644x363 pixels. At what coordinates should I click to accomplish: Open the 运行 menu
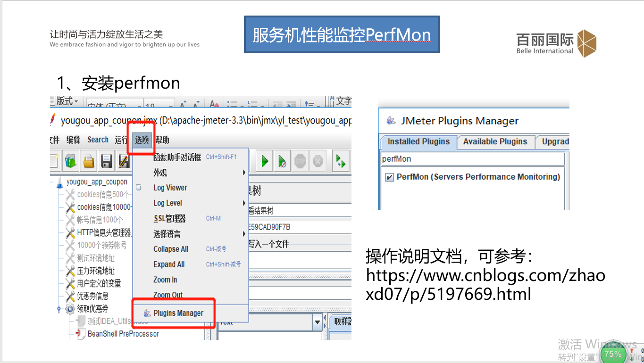(x=121, y=140)
